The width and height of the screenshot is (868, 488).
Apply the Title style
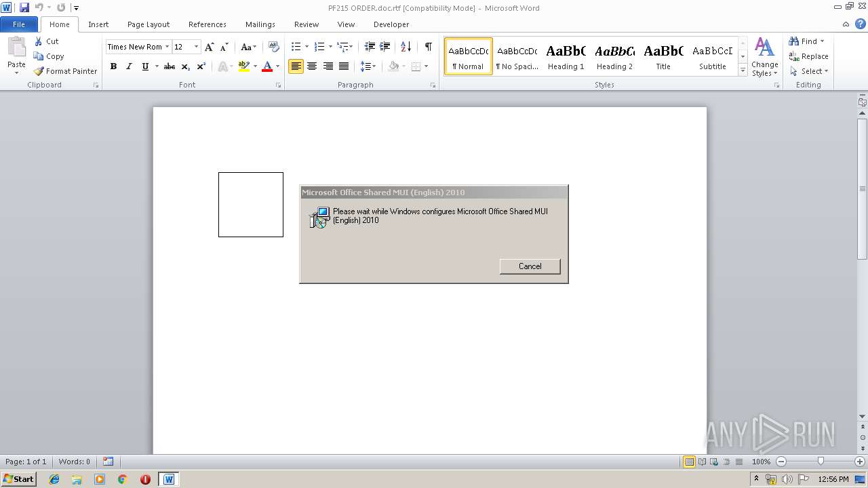(663, 57)
